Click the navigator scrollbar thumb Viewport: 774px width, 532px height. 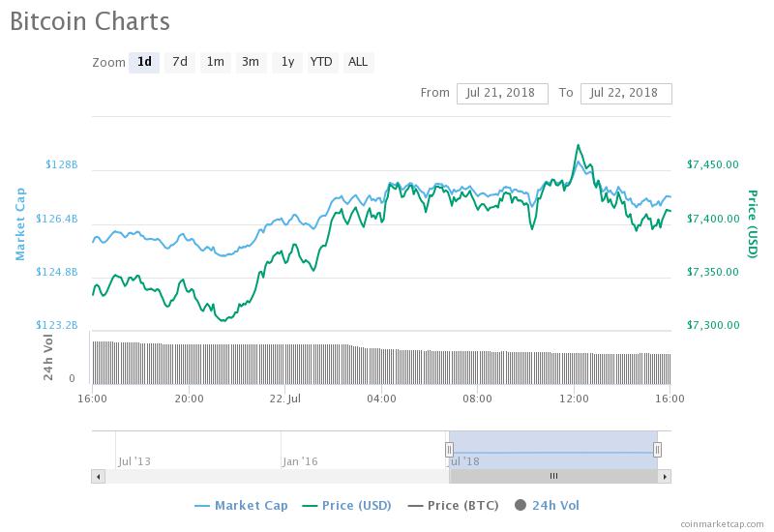coord(553,476)
